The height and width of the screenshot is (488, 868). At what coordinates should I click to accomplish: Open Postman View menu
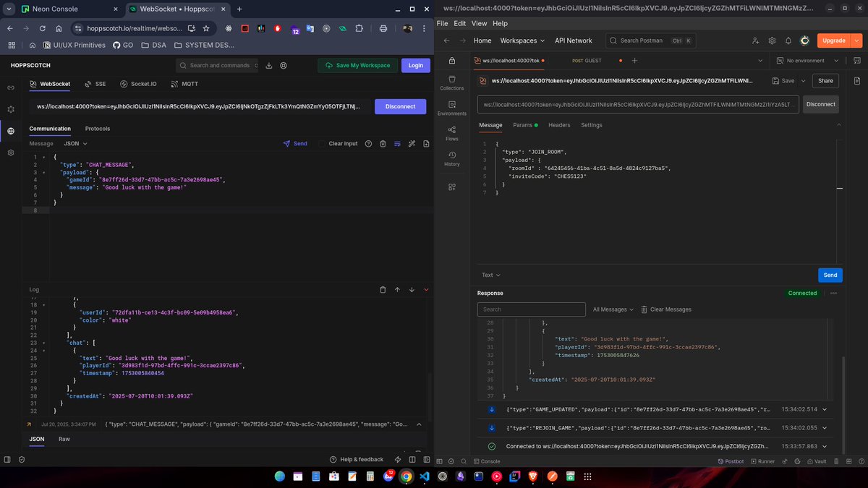click(479, 23)
